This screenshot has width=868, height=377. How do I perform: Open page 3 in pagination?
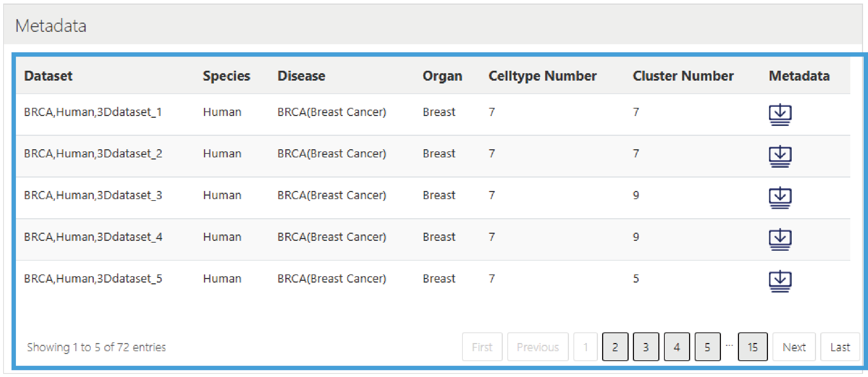[646, 347]
